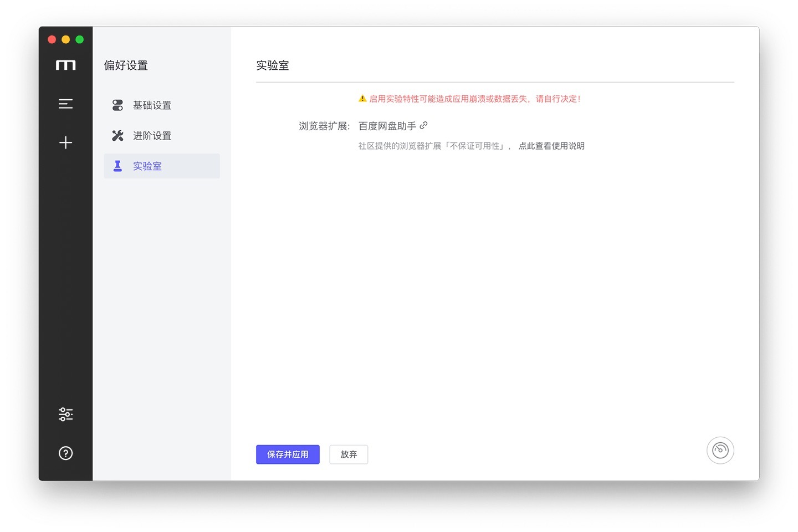Open the task list hamburger icon
The height and width of the screenshot is (532, 798).
(x=65, y=104)
